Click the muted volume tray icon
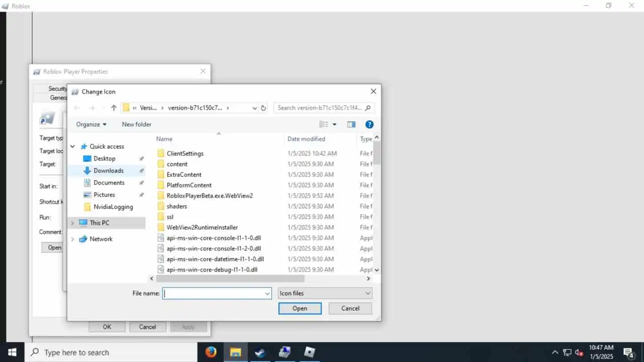Screen dimensions: 644x362 579,352
